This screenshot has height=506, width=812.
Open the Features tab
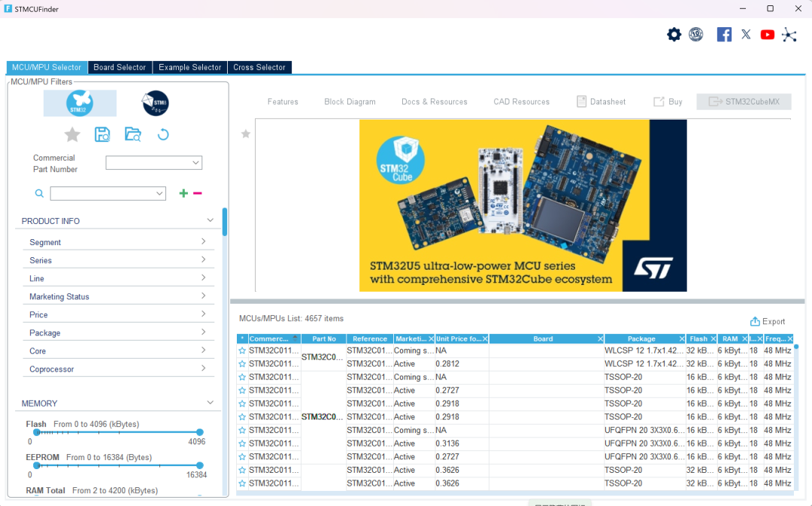283,102
